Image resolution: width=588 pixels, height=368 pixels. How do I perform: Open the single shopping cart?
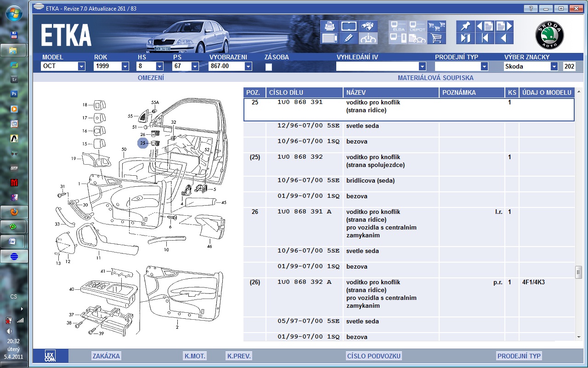click(436, 38)
